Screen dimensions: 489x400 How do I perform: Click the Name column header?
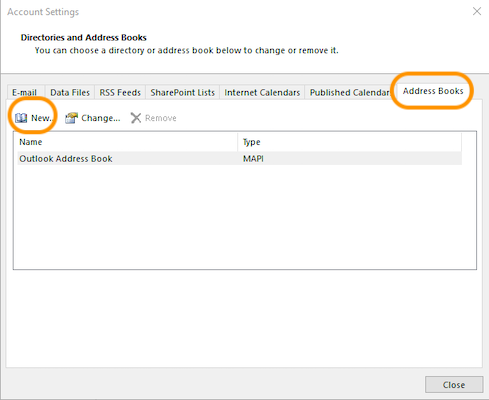pyautogui.click(x=127, y=142)
